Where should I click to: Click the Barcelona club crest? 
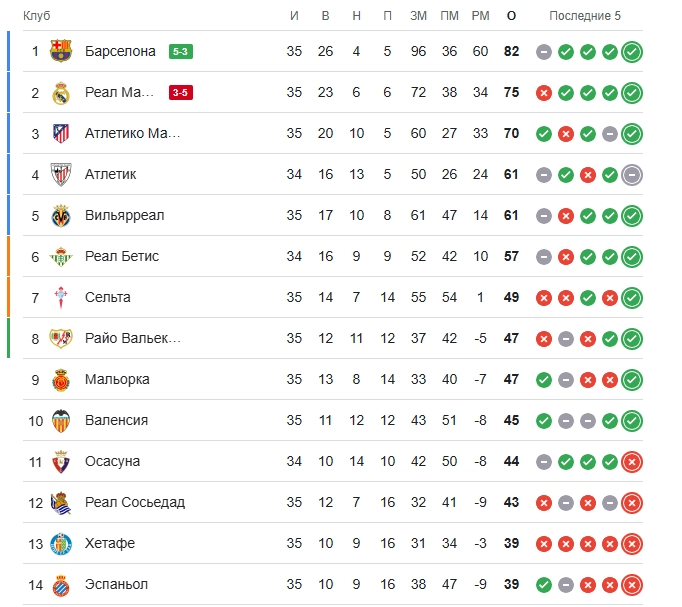(61, 51)
